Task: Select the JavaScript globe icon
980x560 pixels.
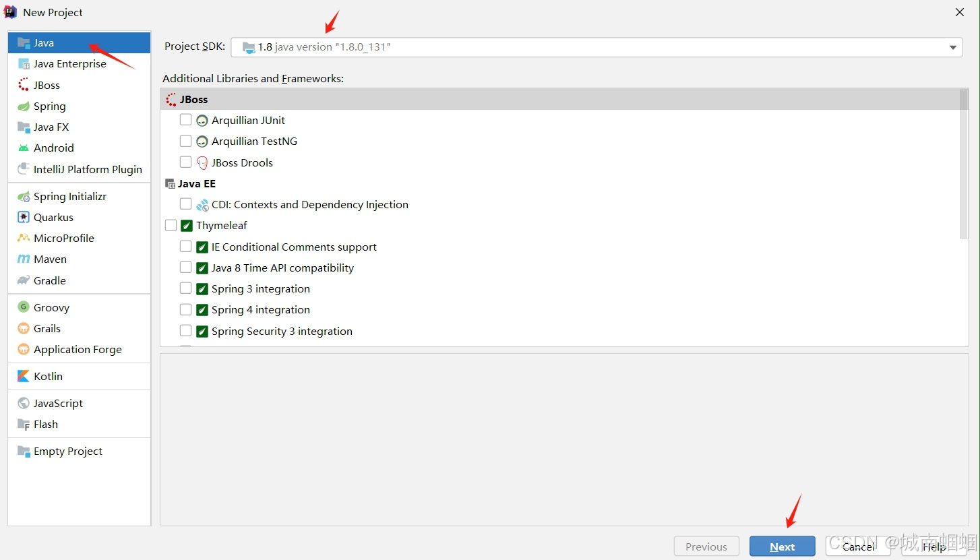Action: (24, 404)
